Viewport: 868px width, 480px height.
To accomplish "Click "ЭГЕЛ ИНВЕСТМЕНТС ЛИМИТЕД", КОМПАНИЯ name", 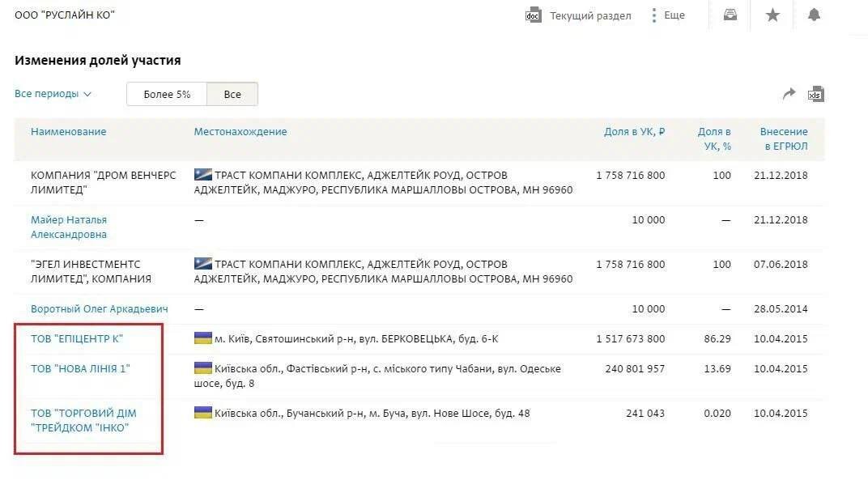I will (x=91, y=271).
